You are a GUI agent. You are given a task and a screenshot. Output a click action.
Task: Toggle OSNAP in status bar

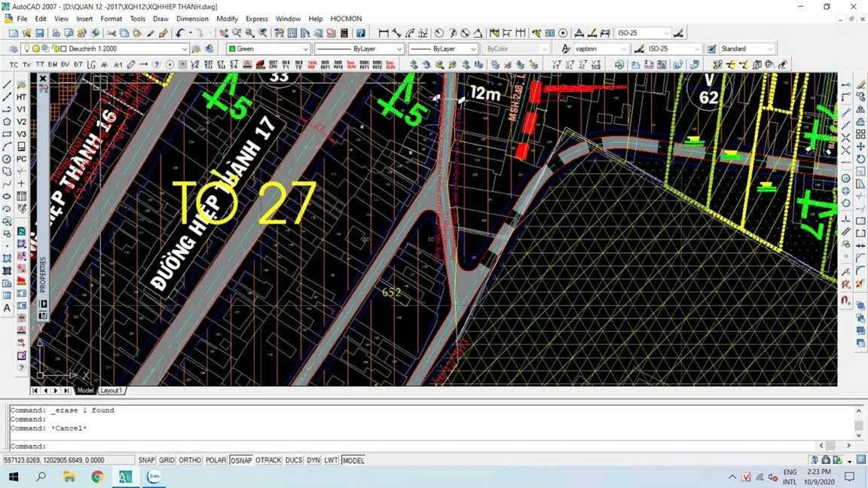(x=241, y=460)
